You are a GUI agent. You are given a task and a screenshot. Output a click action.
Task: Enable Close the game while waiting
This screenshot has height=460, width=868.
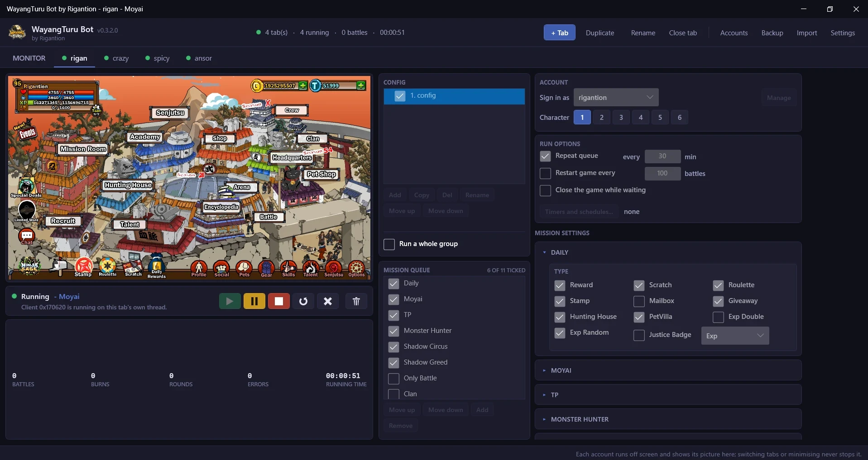[545, 190]
